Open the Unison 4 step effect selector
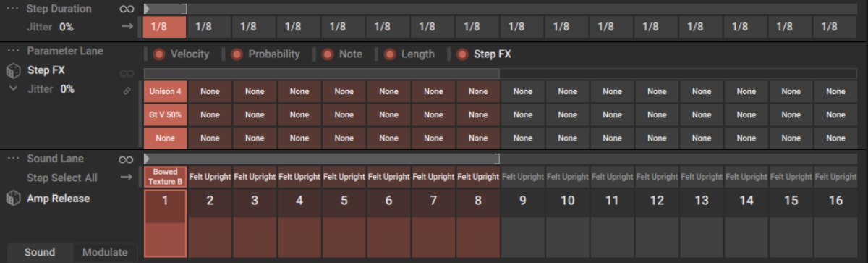Screen dimensions: 868x263 click(x=165, y=92)
